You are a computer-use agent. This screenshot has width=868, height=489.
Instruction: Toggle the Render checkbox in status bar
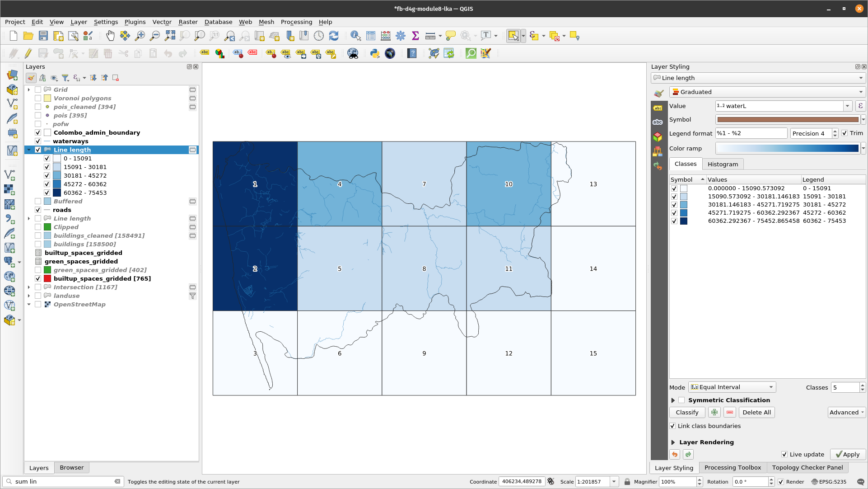[x=781, y=482]
